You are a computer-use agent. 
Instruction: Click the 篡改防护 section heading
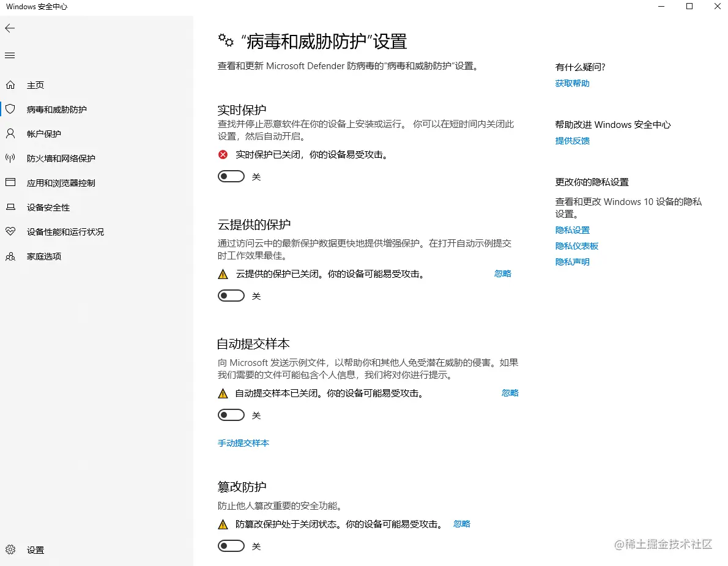coord(242,487)
